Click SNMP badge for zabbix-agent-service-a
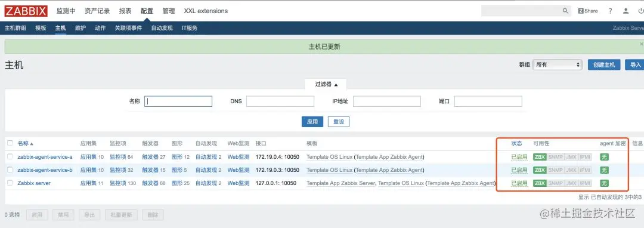Viewport: 644px width, 228px height. coord(556,157)
